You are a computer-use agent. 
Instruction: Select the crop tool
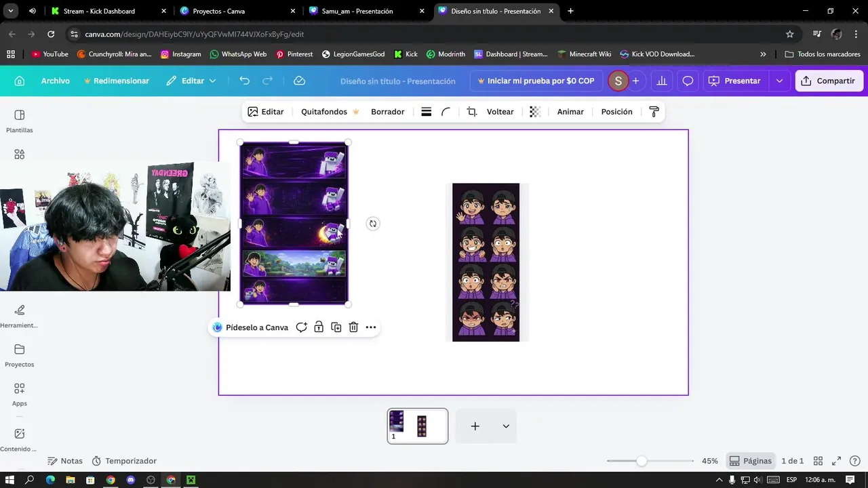click(472, 112)
